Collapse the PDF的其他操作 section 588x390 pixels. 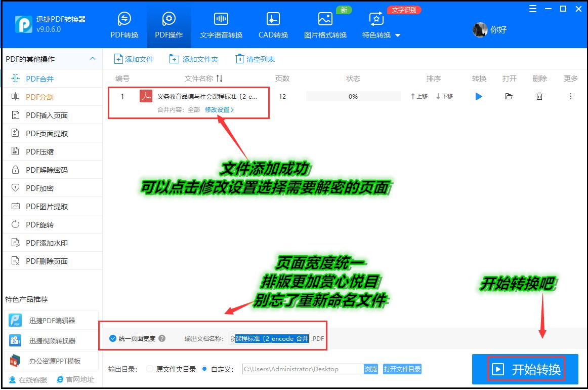[93, 59]
